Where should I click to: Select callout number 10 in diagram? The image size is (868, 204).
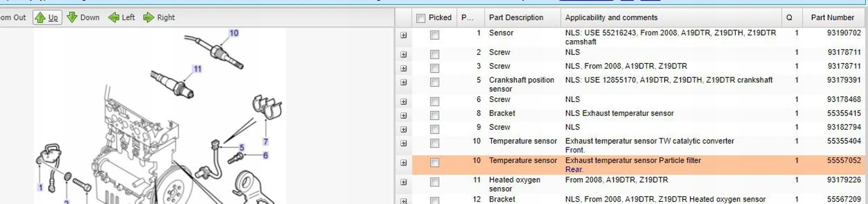[234, 33]
